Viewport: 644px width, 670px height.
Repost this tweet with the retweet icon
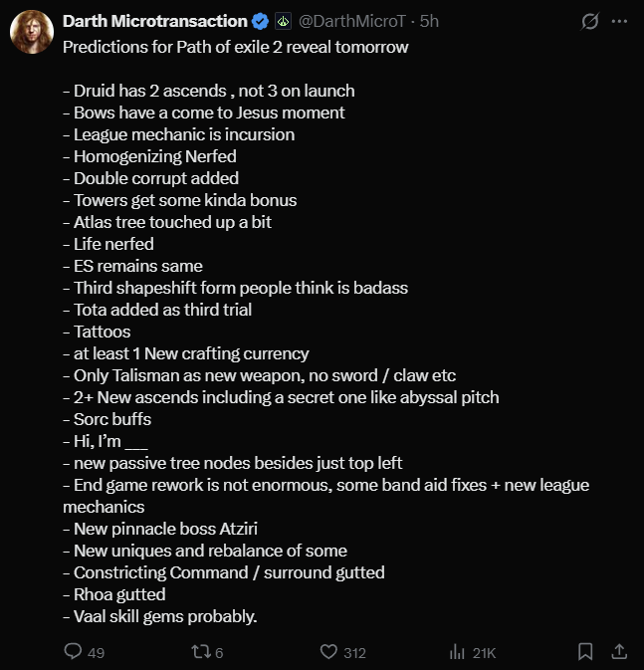[199, 652]
